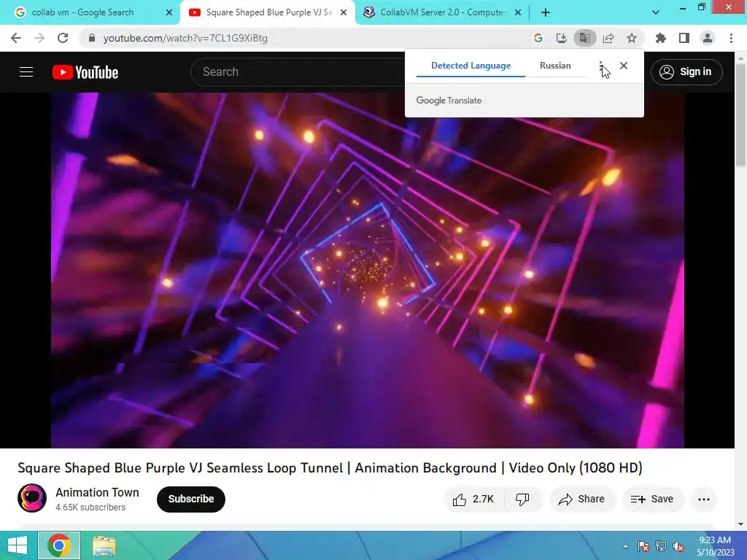Image resolution: width=747 pixels, height=560 pixels.
Task: Select the Russian translation tab
Action: (555, 66)
